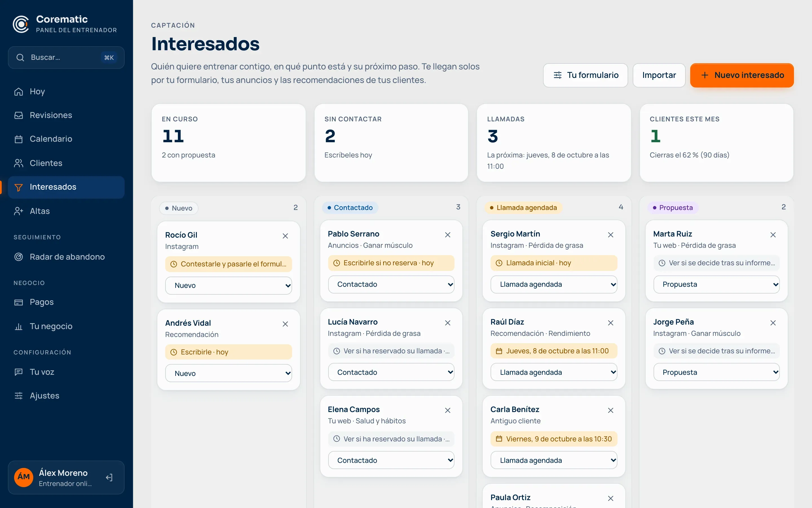This screenshot has width=812, height=508.
Task: Close the Pablo Serrano card
Action: [x=448, y=235]
